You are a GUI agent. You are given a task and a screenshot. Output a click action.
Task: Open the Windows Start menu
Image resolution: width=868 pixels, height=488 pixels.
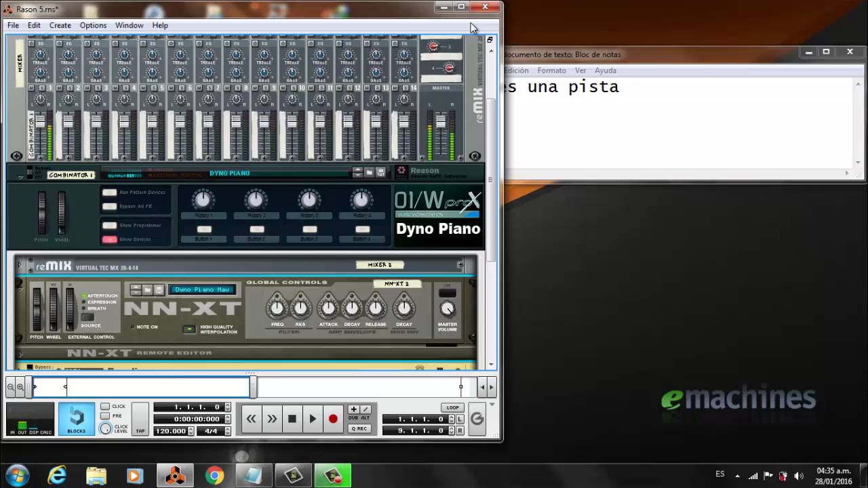(17, 475)
